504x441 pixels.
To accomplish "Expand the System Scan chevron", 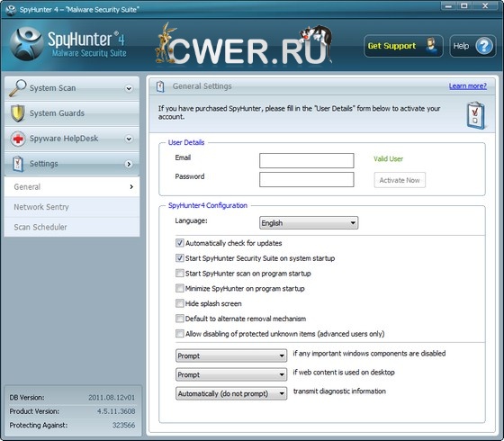I will coord(129,88).
